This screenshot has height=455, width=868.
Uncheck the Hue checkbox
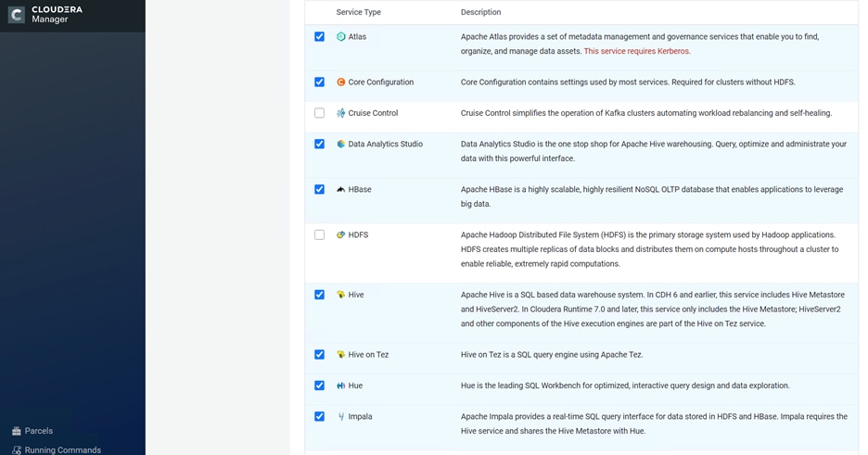[319, 385]
